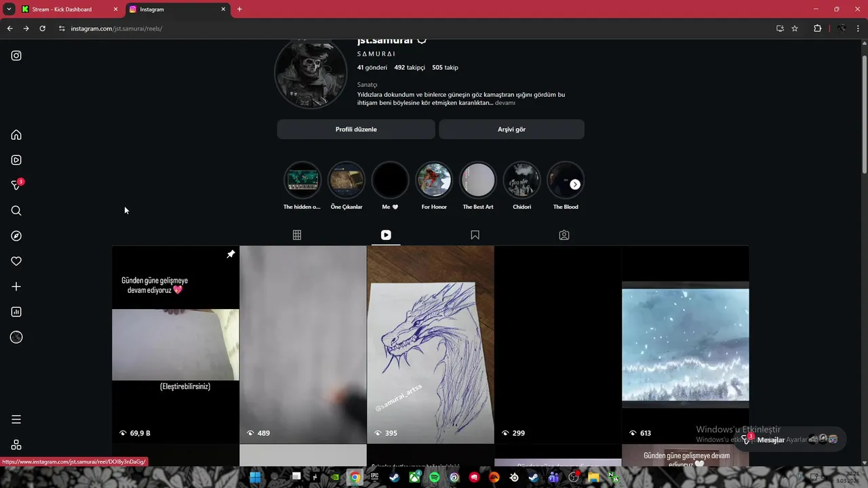Open Reels from the sidebar
Viewport: 868px width, 488px height.
[16, 160]
